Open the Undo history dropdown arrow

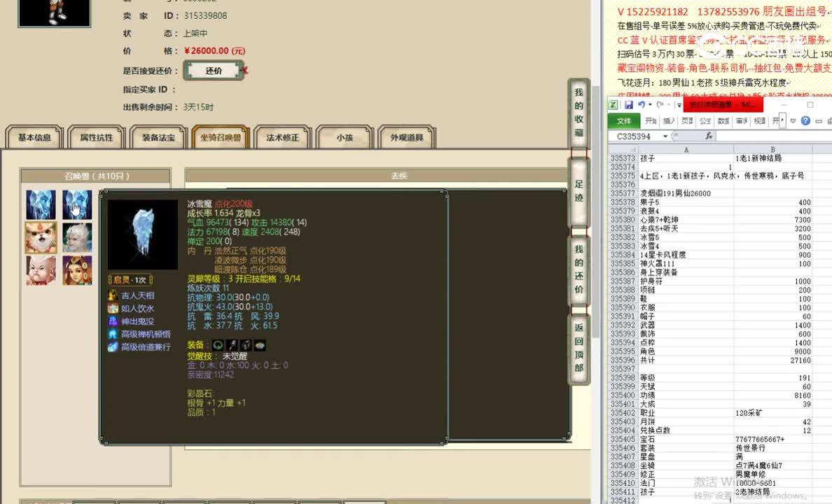pyautogui.click(x=650, y=104)
